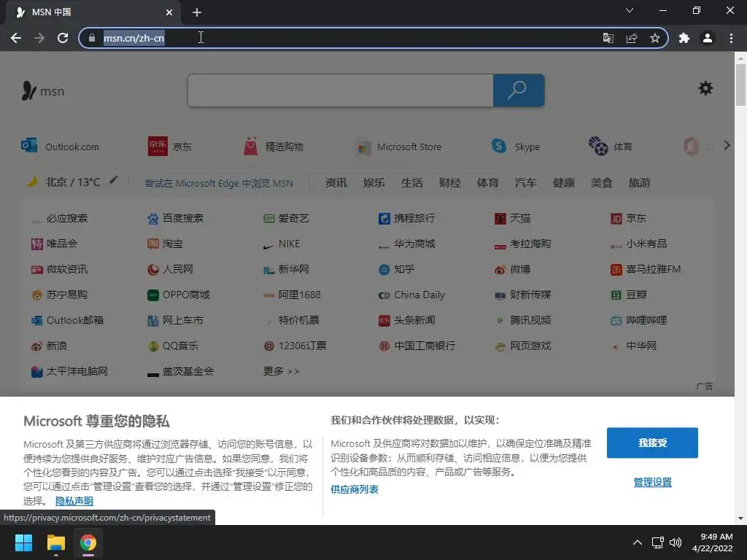This screenshot has width=747, height=560.
Task: Open 携程旅行 link
Action: point(406,218)
